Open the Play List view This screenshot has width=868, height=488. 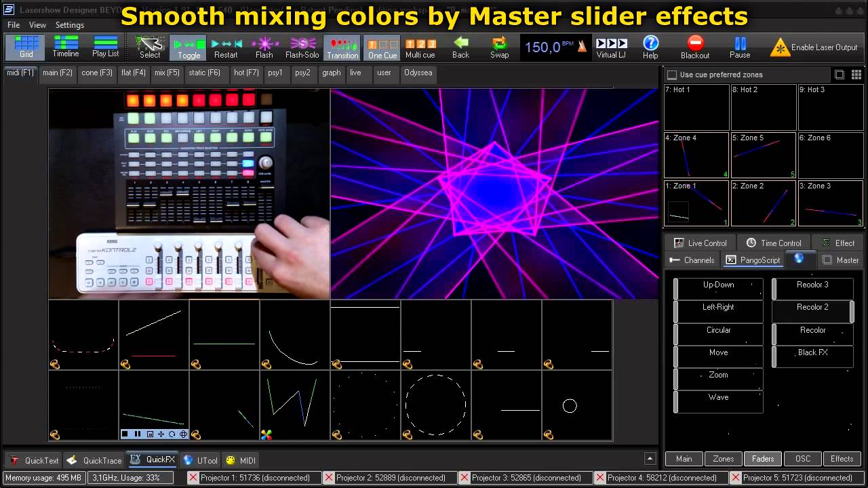[105, 47]
